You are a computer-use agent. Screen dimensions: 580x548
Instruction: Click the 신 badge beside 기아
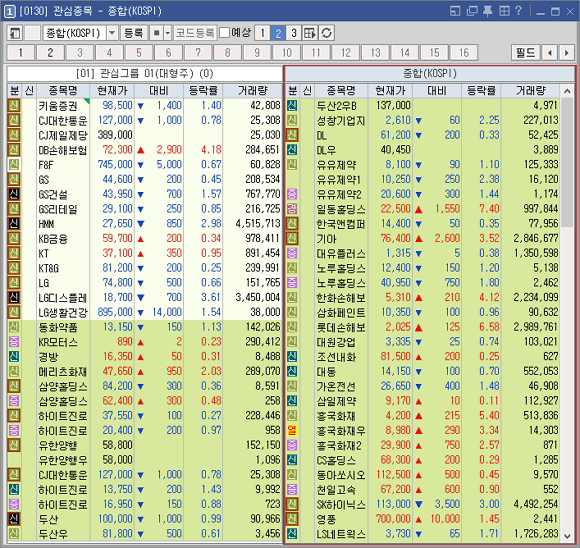(x=292, y=239)
